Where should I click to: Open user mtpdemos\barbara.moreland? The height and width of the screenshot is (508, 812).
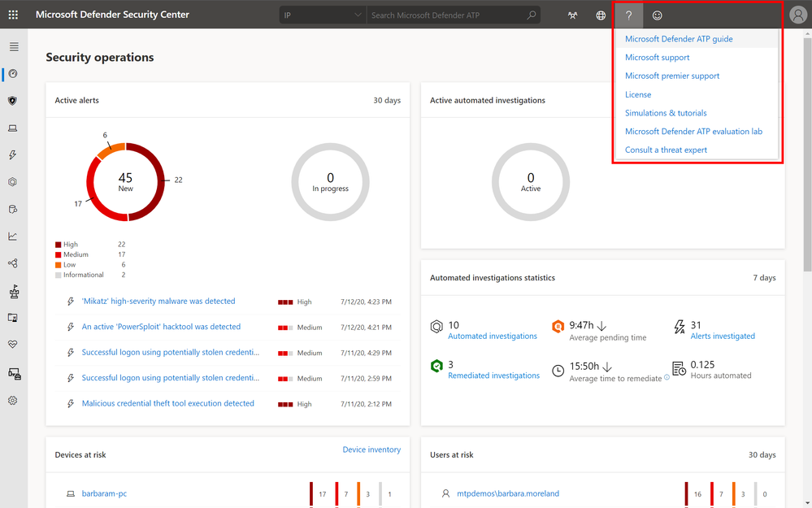coord(507,493)
